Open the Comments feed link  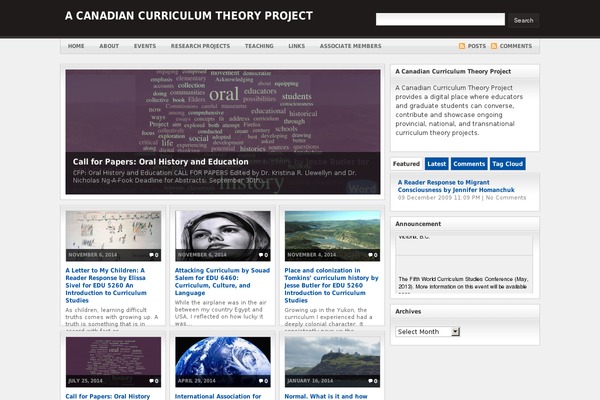click(515, 46)
